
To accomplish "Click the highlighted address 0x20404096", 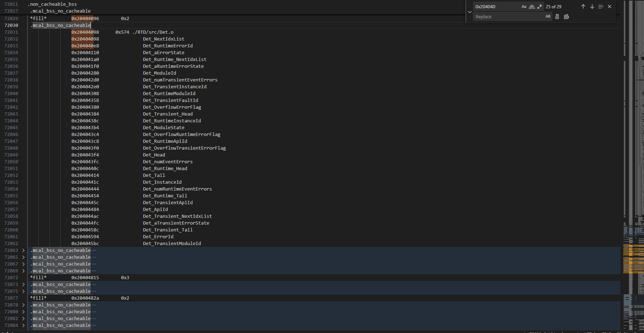I will 85,19.
